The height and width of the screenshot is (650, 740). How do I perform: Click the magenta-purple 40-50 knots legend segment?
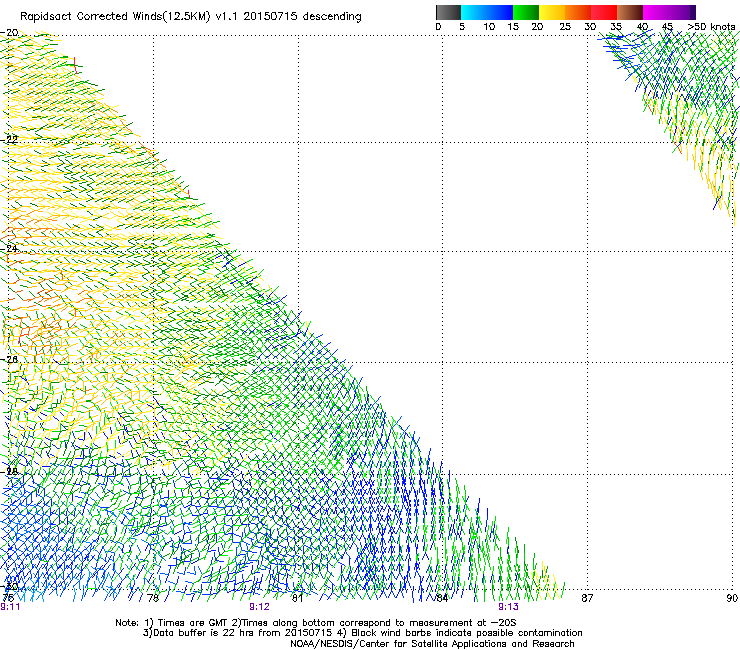(669, 12)
